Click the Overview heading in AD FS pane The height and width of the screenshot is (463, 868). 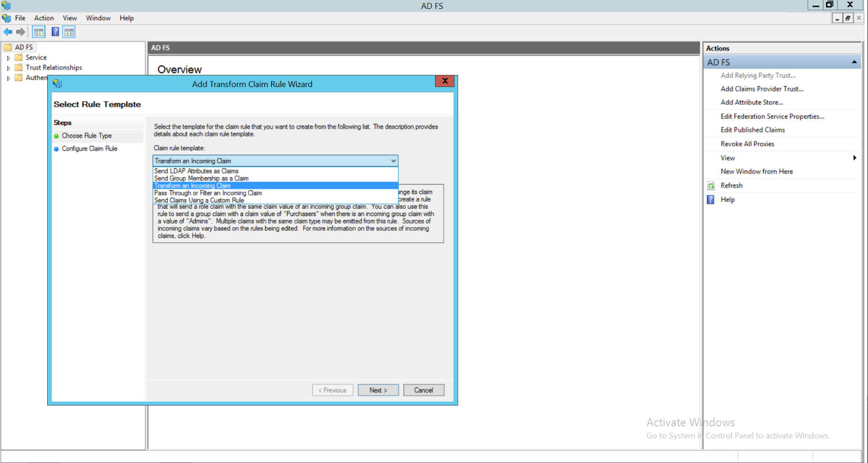click(x=179, y=70)
